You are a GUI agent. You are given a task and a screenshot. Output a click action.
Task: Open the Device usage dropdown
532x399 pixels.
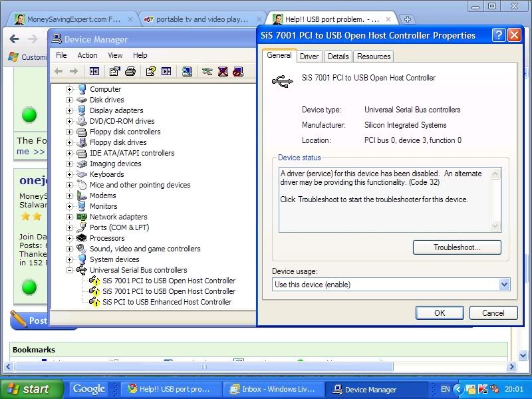click(x=504, y=285)
